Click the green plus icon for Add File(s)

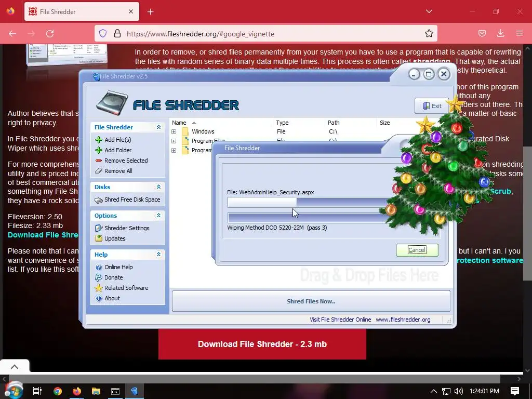[98, 140]
